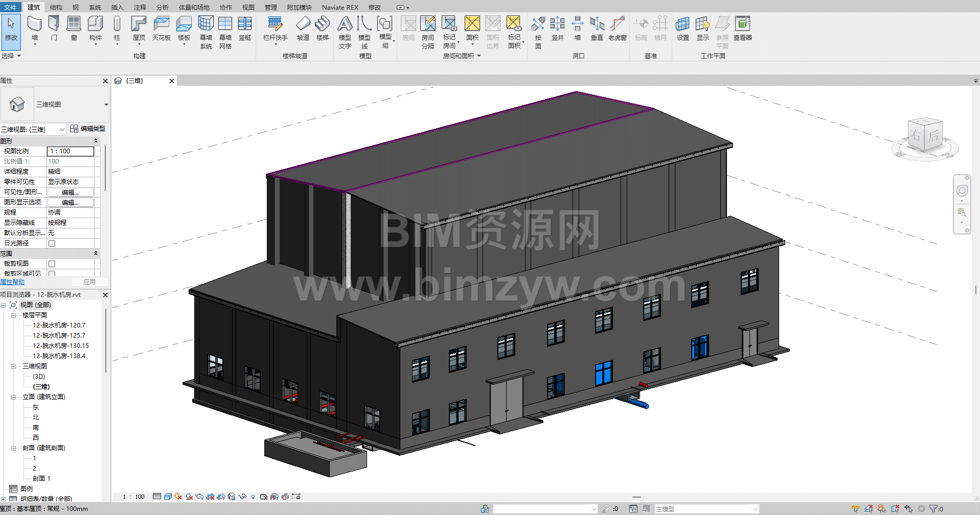Image resolution: width=980 pixels, height=515 pixels.
Task: Click the ViewCube in the 3D view
Action: [925, 135]
